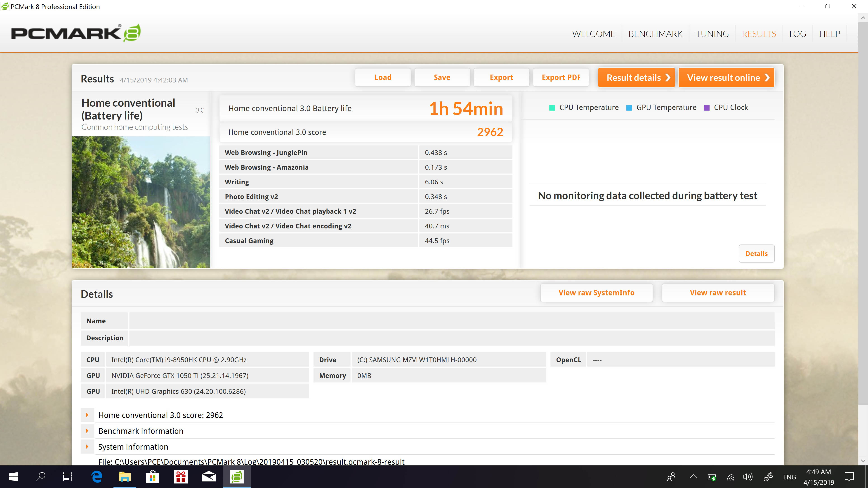Click the 1h 54min battery life value
Viewport: 868px width, 488px height.
point(466,108)
